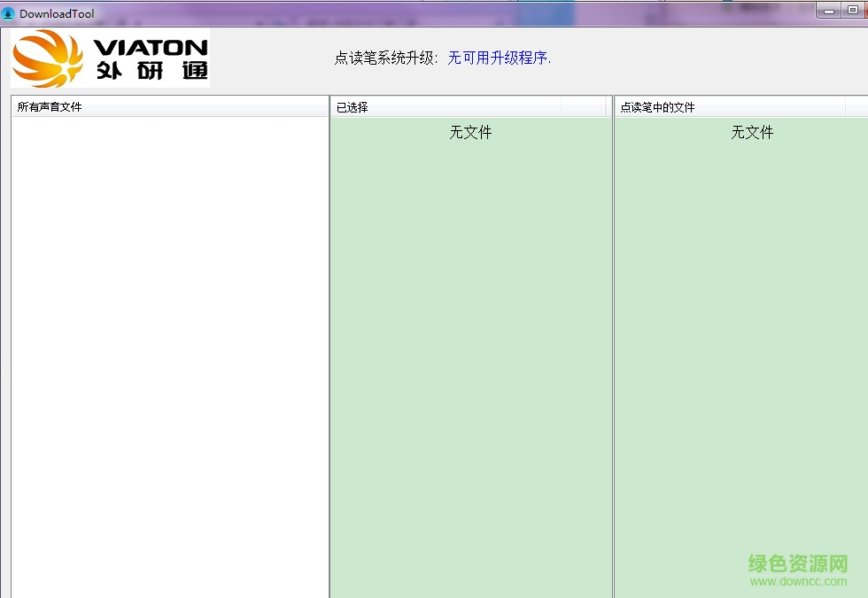Click the DownloadTool window title text

(57, 14)
